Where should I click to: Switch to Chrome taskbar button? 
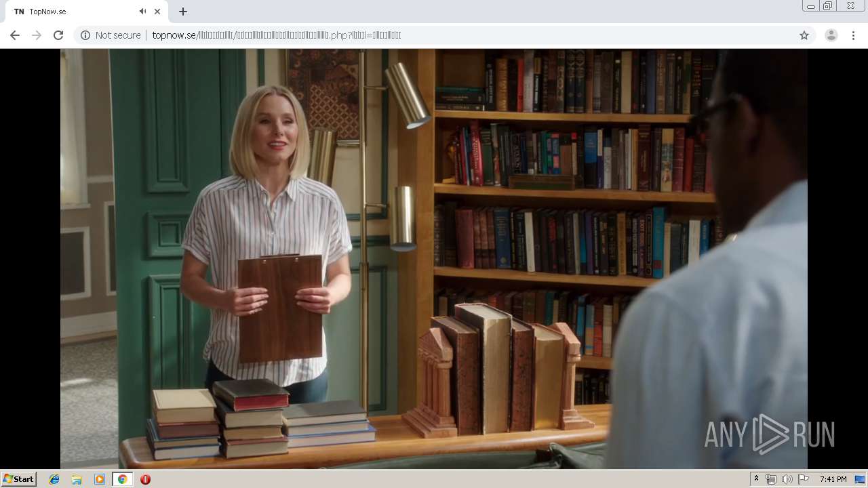[122, 479]
